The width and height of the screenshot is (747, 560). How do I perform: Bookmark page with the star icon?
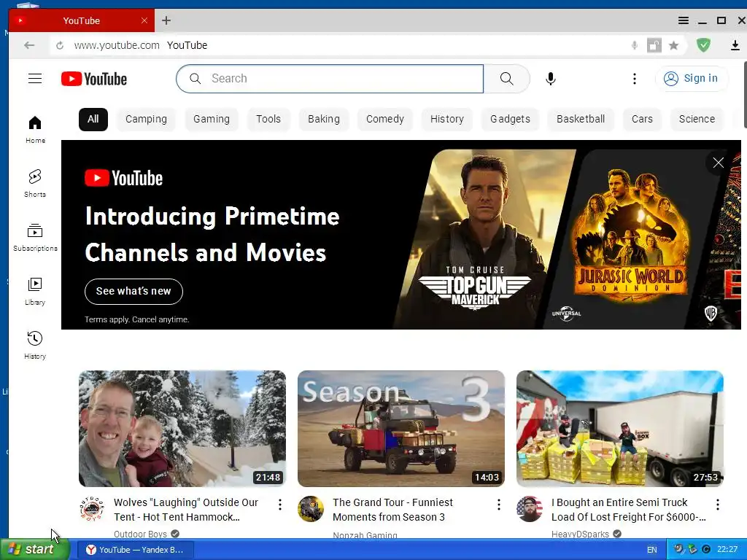tap(673, 45)
